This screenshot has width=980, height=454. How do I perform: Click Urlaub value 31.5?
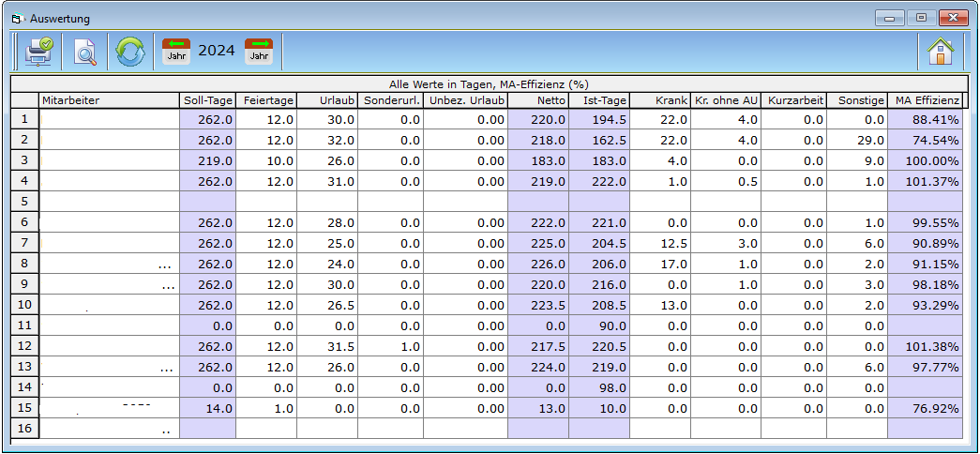tap(327, 346)
